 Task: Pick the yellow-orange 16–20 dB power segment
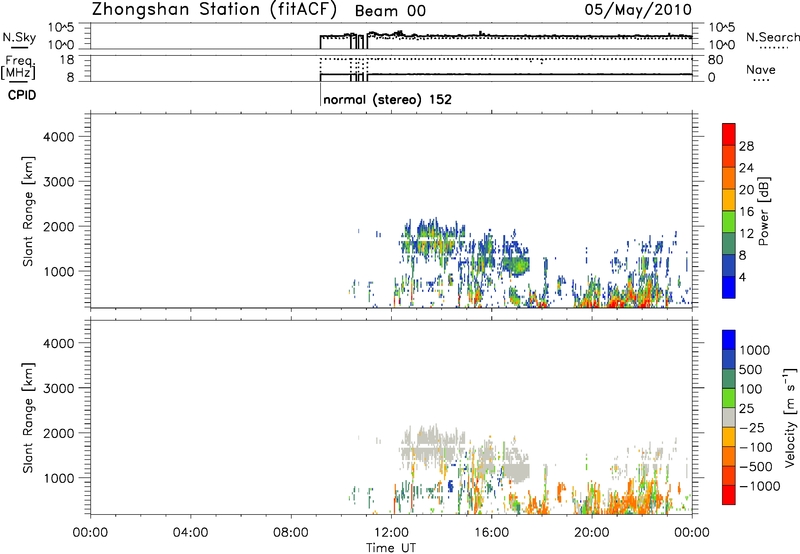pos(729,200)
